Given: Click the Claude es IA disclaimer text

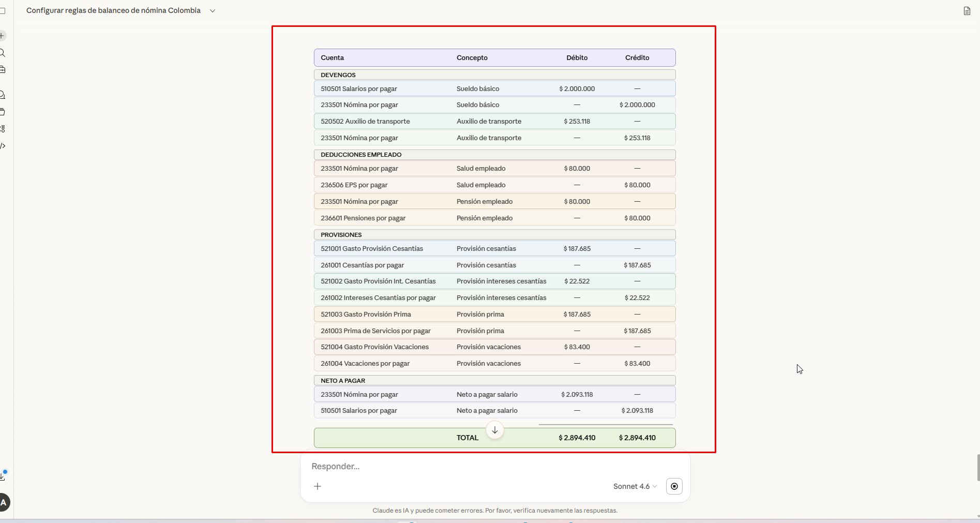Looking at the screenshot, I should 495,511.
